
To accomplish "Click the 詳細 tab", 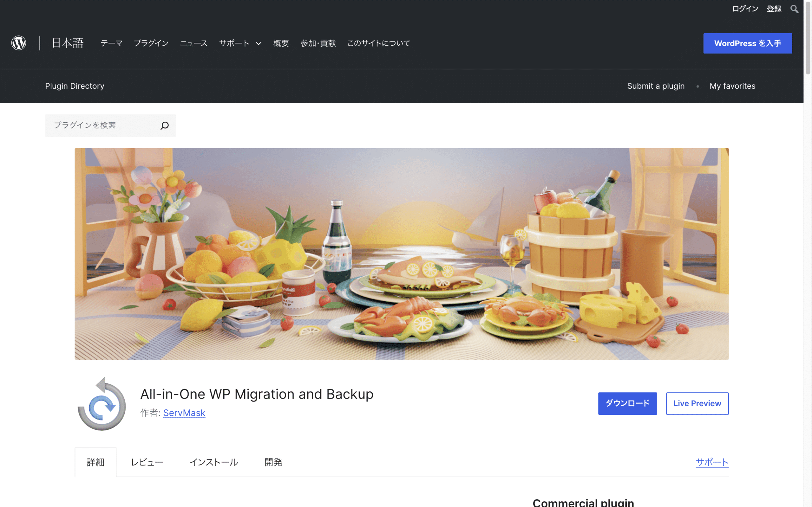I will [x=96, y=462].
